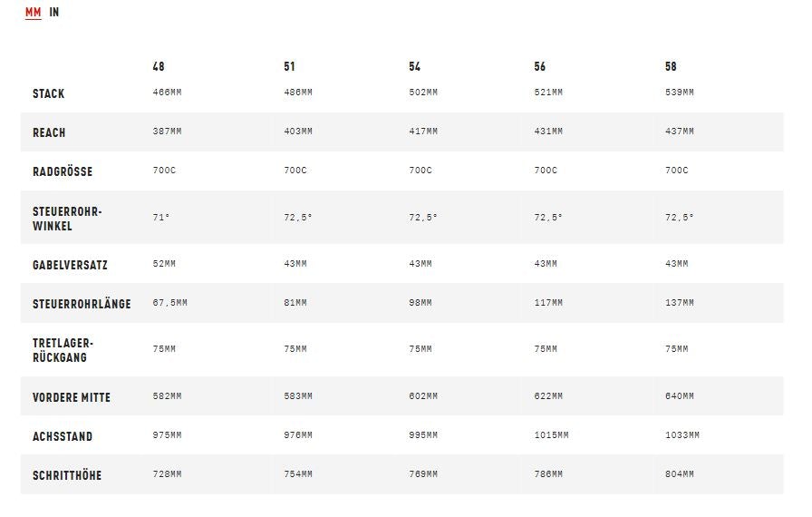Click the REACH row label

[x=49, y=132]
